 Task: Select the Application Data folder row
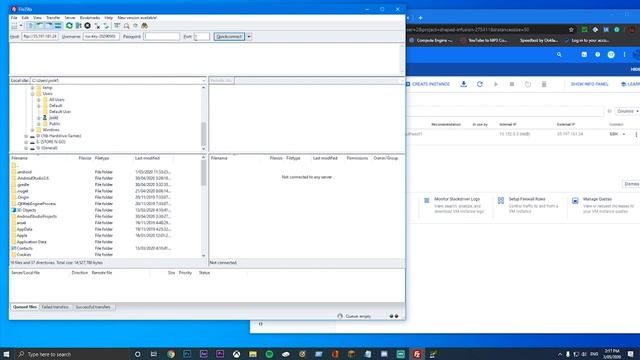pos(106,242)
